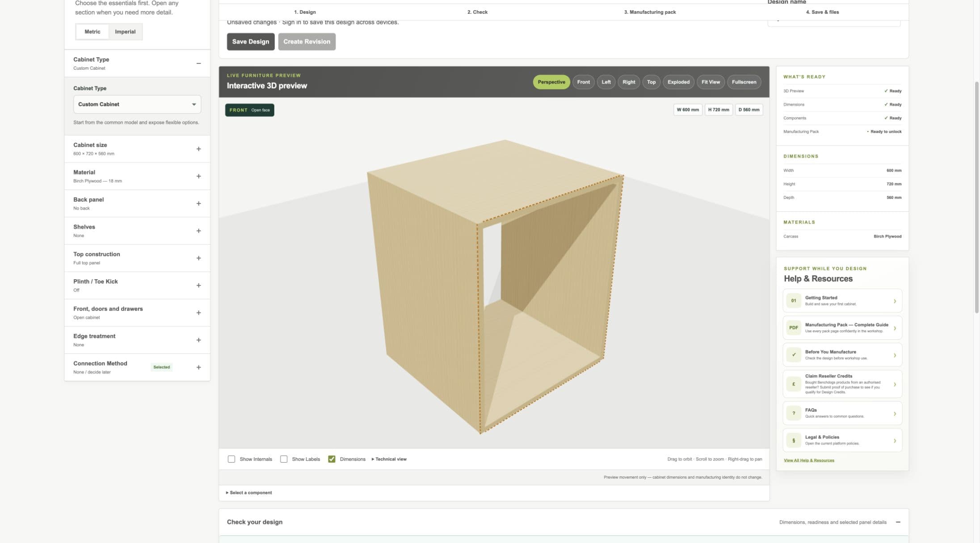Click the 01 Getting Started icon

[x=794, y=301]
